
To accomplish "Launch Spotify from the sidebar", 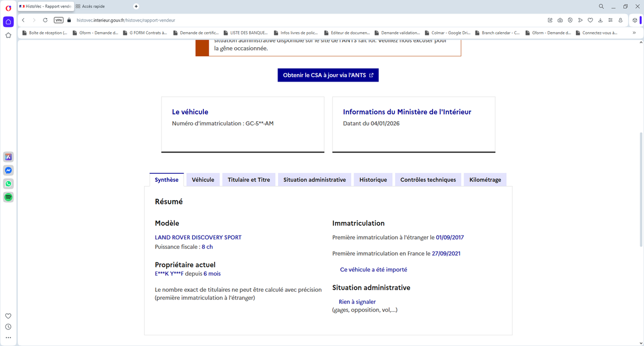I will [9, 197].
